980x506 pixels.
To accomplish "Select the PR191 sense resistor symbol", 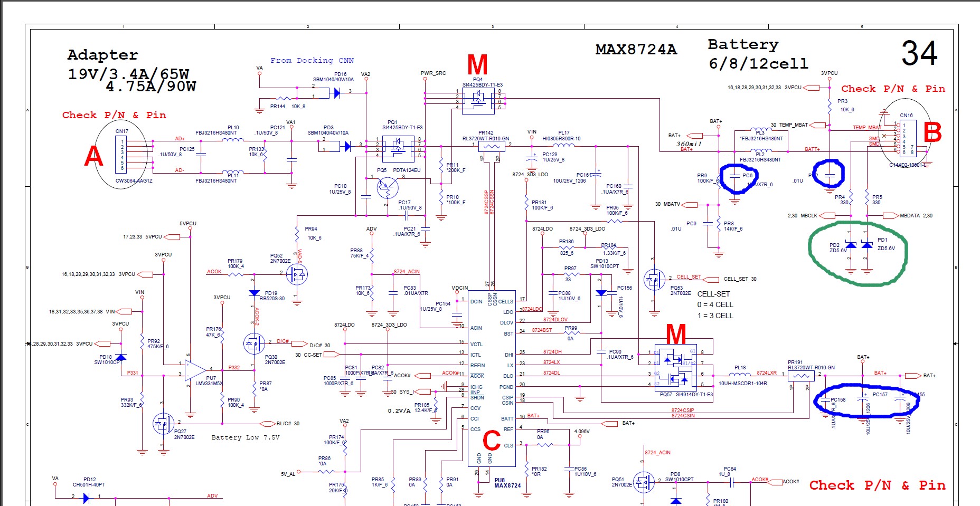I will click(801, 376).
